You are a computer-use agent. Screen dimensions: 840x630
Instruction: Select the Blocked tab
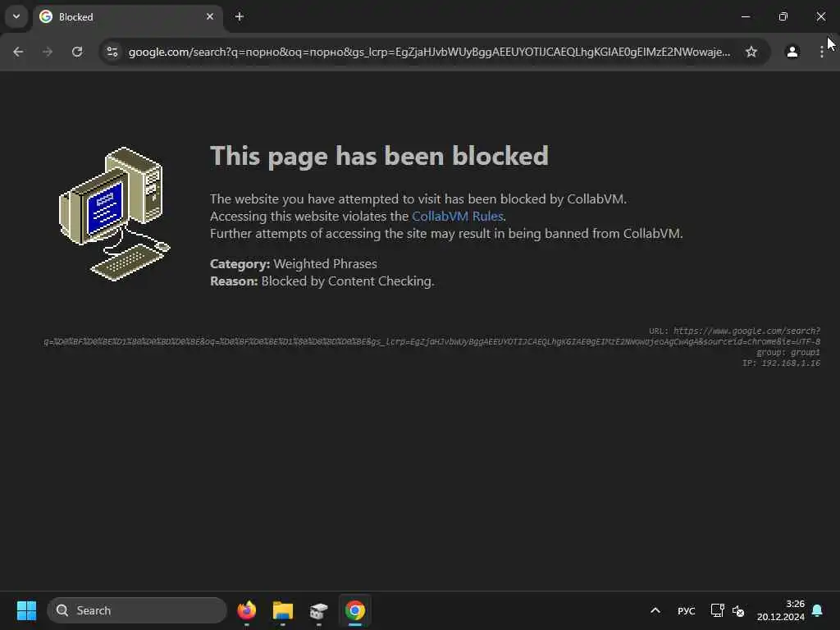(129, 16)
